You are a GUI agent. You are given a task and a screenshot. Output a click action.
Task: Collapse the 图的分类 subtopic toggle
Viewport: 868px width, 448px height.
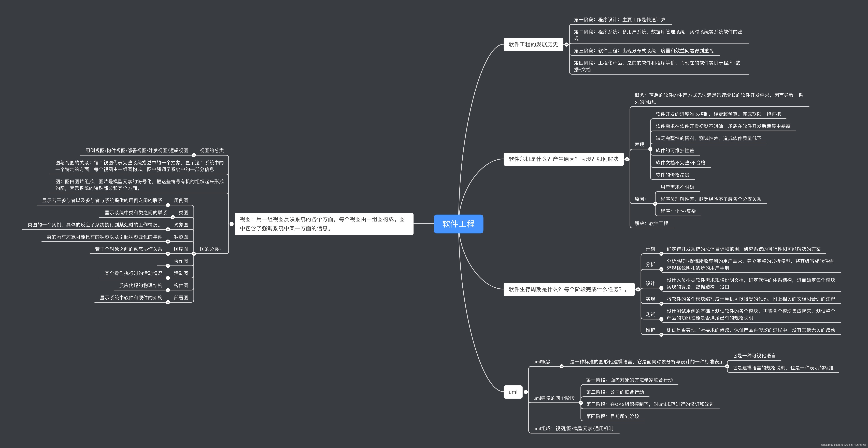(194, 254)
